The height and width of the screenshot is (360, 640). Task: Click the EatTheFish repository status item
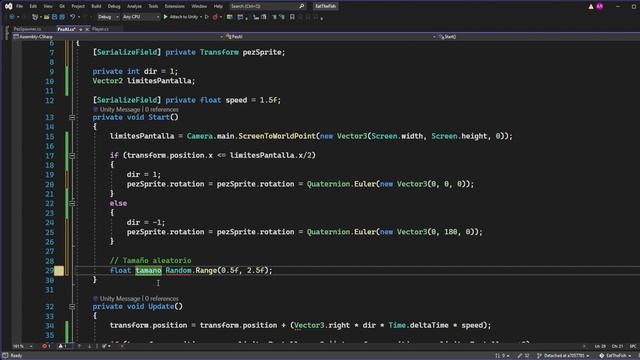[616, 356]
